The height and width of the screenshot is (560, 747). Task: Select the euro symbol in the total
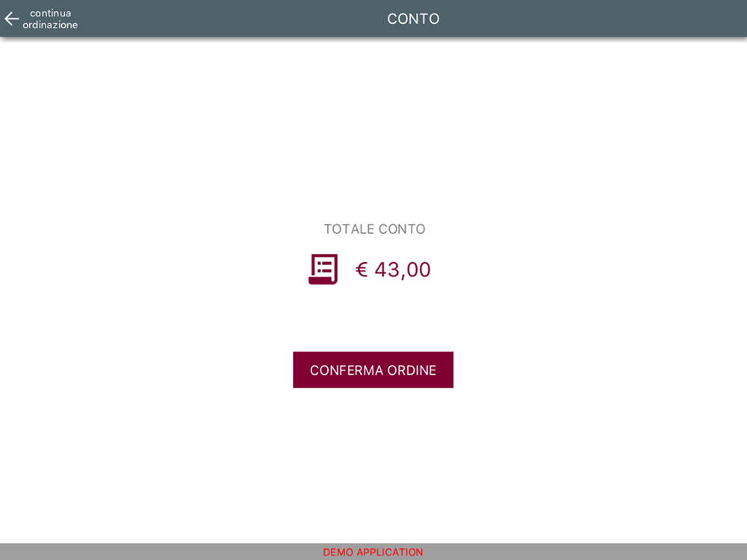[x=362, y=270]
